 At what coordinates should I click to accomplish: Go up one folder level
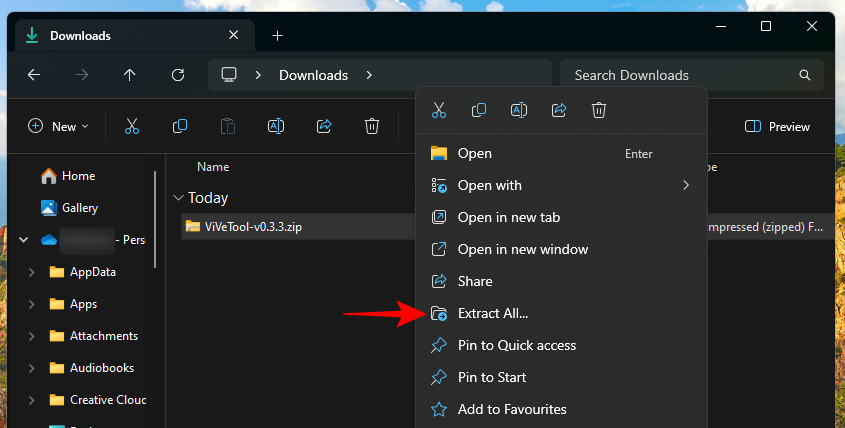(x=129, y=75)
